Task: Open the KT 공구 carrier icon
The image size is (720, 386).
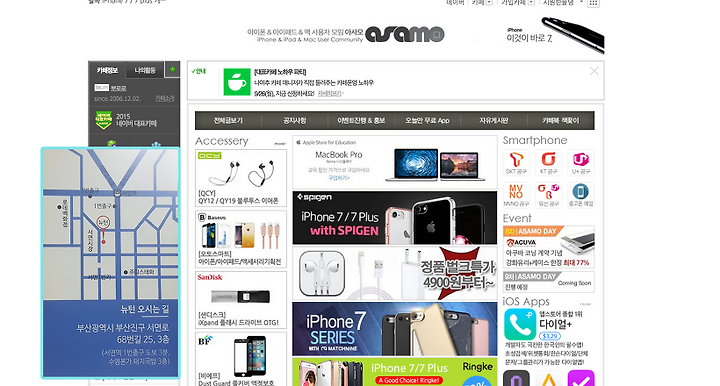Action: click(549, 162)
